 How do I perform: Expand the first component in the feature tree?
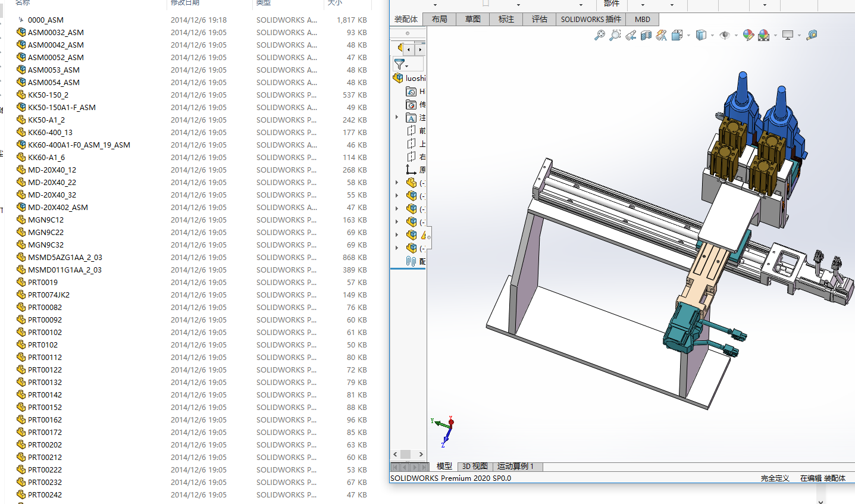pos(397,183)
